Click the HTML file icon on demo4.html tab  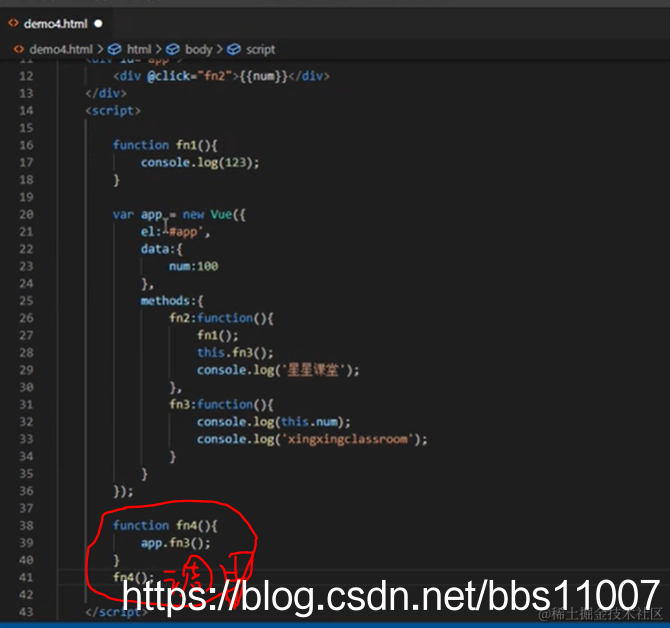[14, 23]
